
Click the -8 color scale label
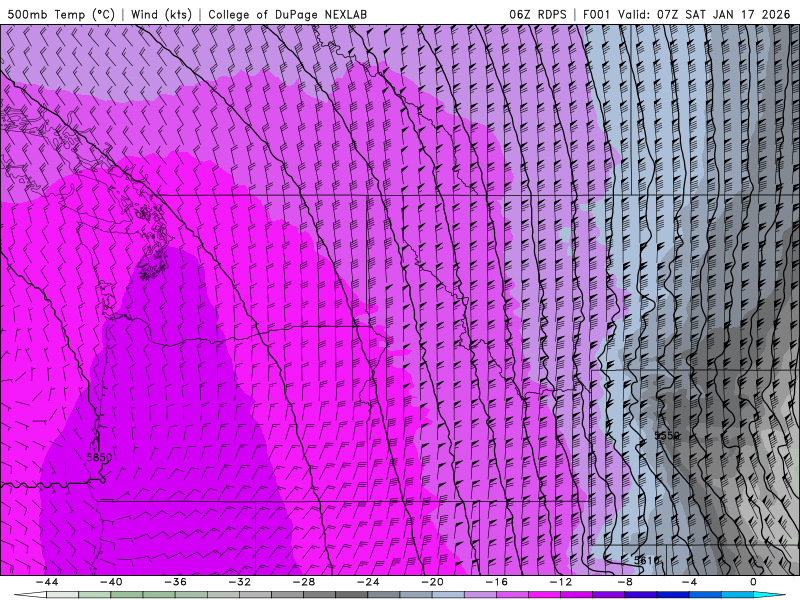[x=626, y=582]
